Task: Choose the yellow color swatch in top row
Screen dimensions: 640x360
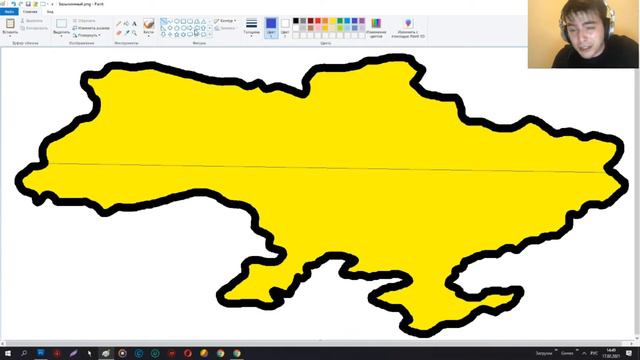Action: coord(333,21)
